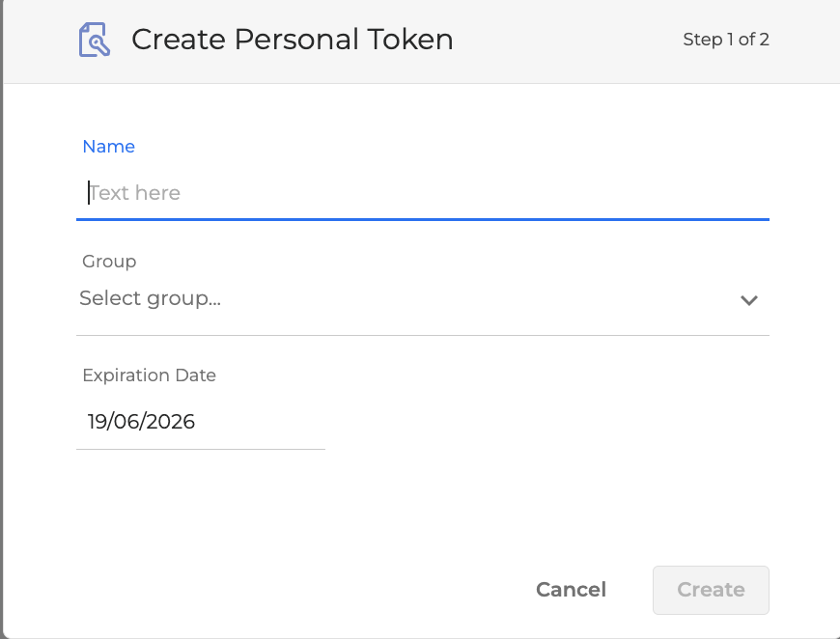Click the Expiration Date label
The height and width of the screenshot is (639, 840).
coord(149,375)
